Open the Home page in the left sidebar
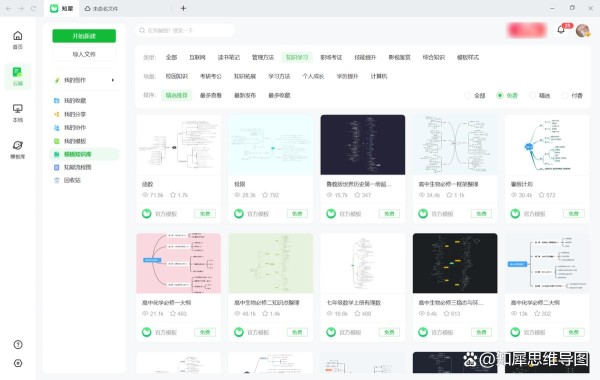The height and width of the screenshot is (380, 600). click(18, 40)
